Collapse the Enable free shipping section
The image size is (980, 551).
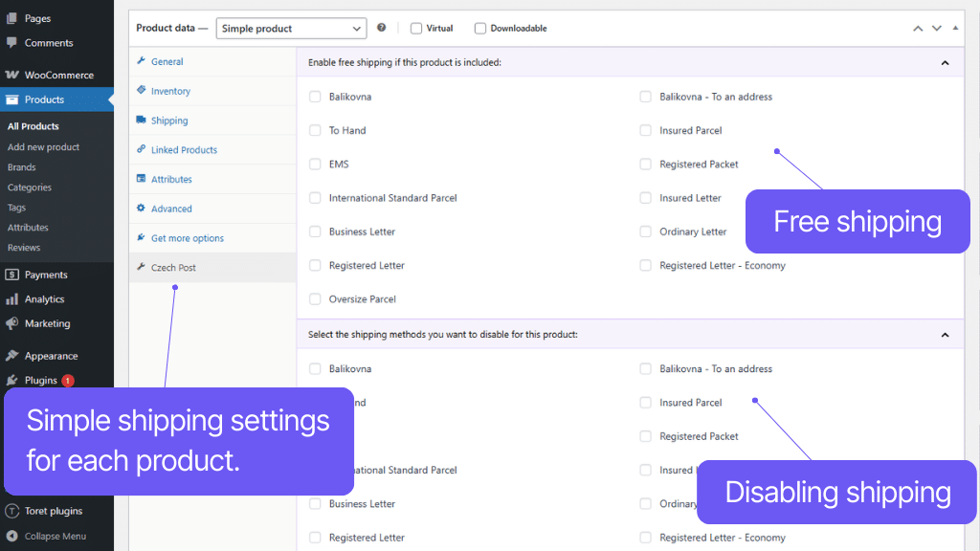[945, 62]
